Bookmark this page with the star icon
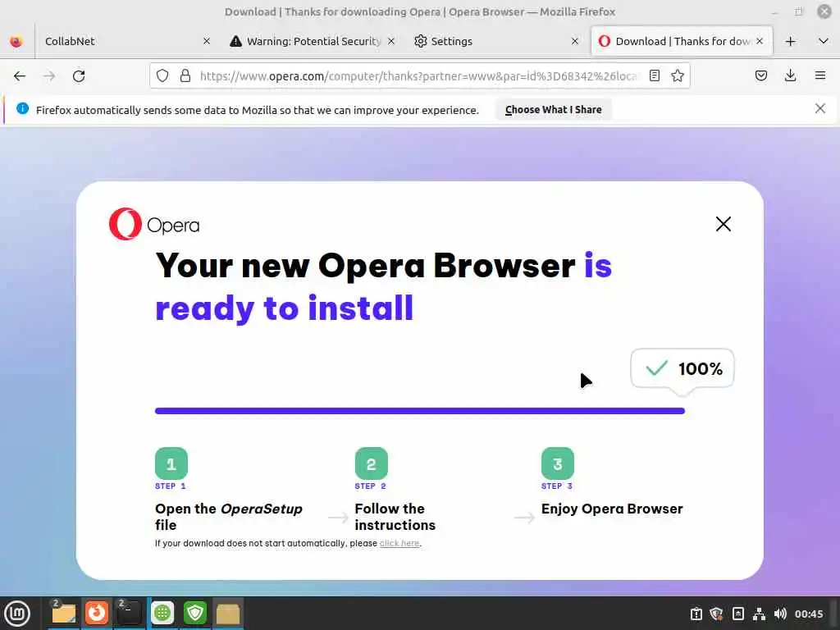Image resolution: width=840 pixels, height=630 pixels. tap(678, 75)
